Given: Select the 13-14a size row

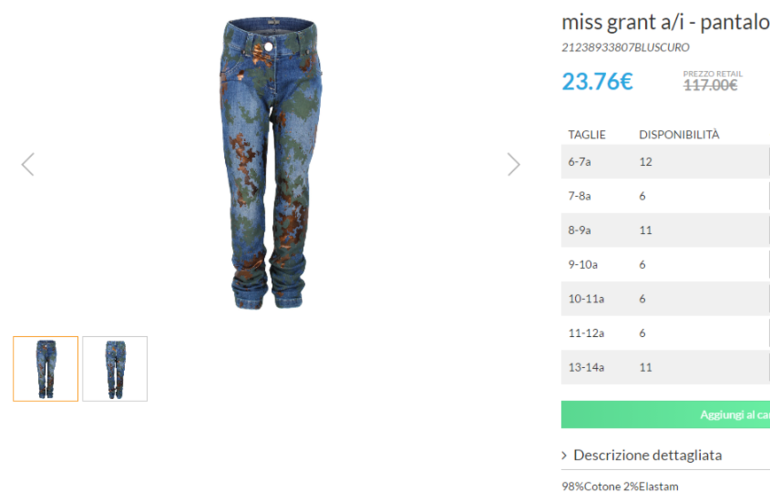Looking at the screenshot, I should (665, 367).
